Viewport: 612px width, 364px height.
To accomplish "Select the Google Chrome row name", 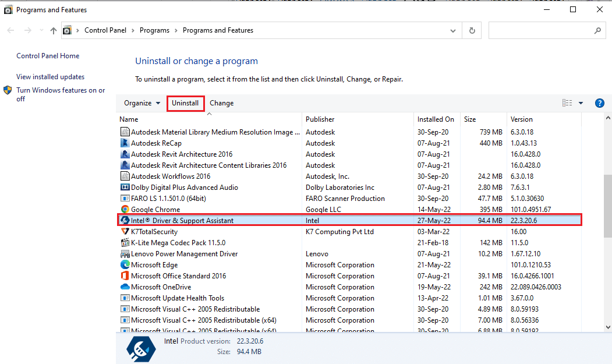I will 155,209.
